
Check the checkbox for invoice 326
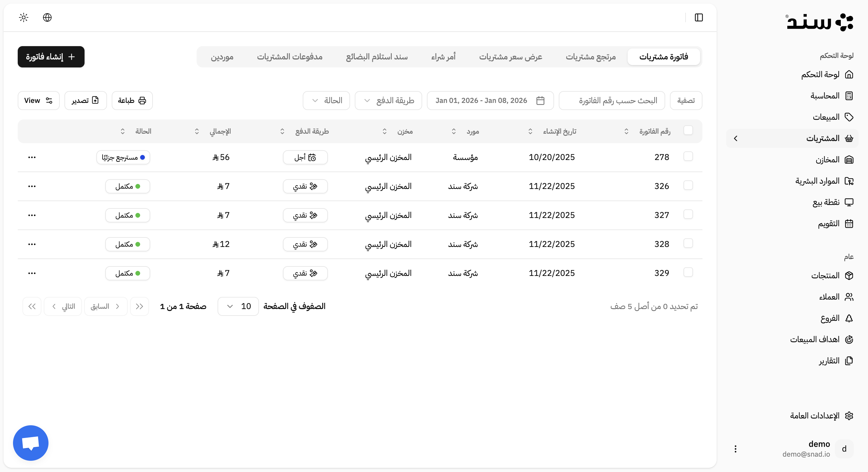pyautogui.click(x=689, y=185)
